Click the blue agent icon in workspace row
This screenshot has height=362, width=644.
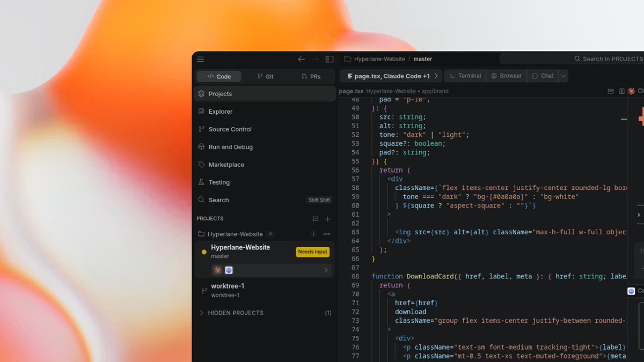[229, 270]
